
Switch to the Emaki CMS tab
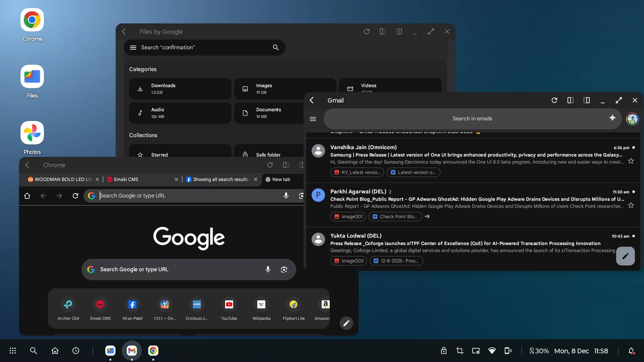pos(126,179)
